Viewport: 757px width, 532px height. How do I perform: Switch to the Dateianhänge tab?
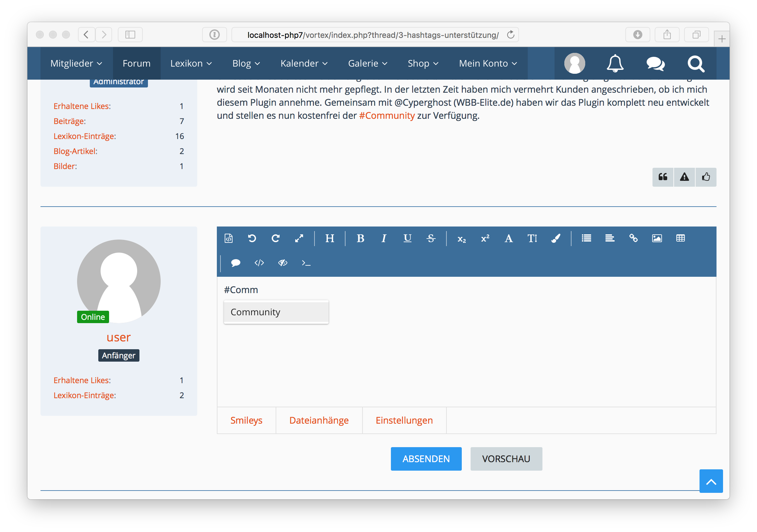(319, 420)
